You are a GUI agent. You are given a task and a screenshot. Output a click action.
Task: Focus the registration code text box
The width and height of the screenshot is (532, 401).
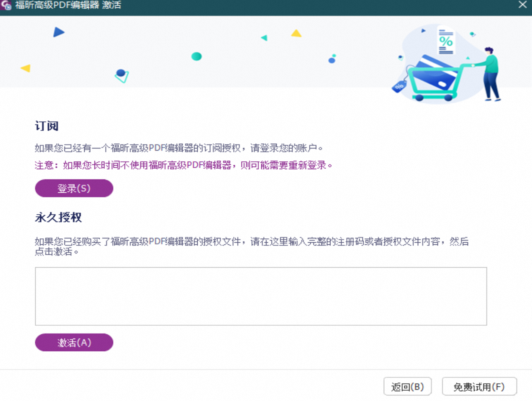261,296
